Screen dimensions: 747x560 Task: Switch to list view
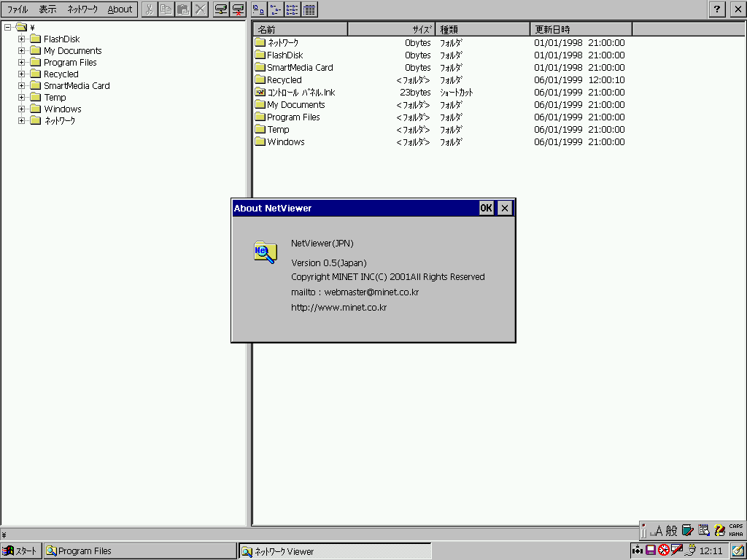point(293,9)
